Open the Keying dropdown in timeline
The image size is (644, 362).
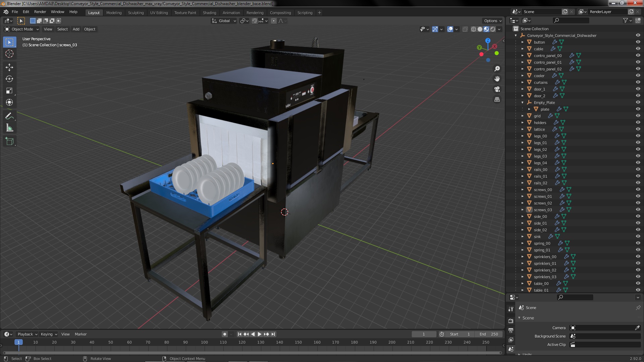49,334
